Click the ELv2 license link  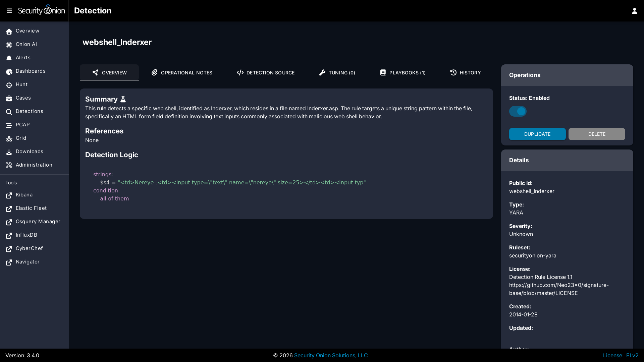pos(632,355)
